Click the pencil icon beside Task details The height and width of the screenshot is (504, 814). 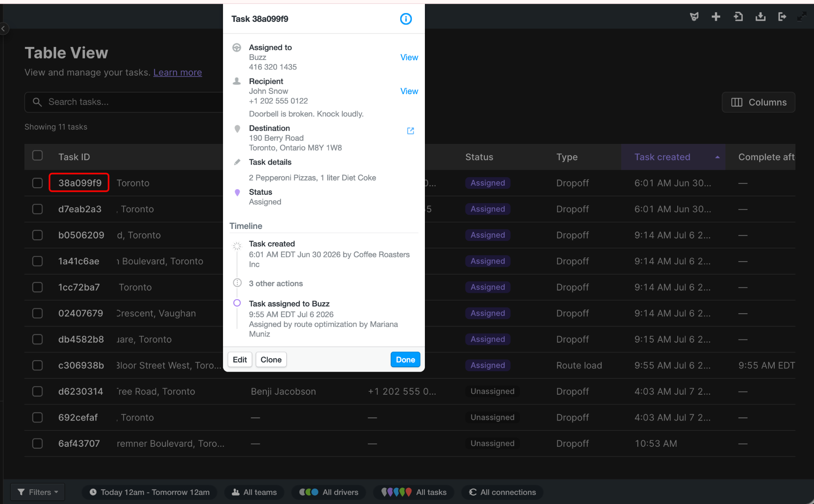237,162
